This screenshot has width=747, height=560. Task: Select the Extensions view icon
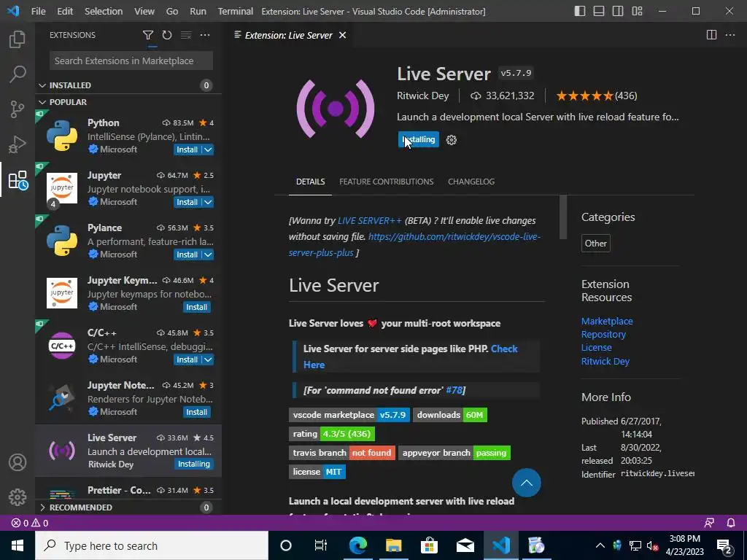18,180
